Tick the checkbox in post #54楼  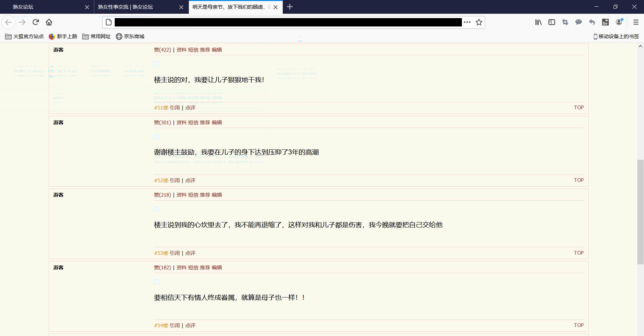click(x=156, y=281)
